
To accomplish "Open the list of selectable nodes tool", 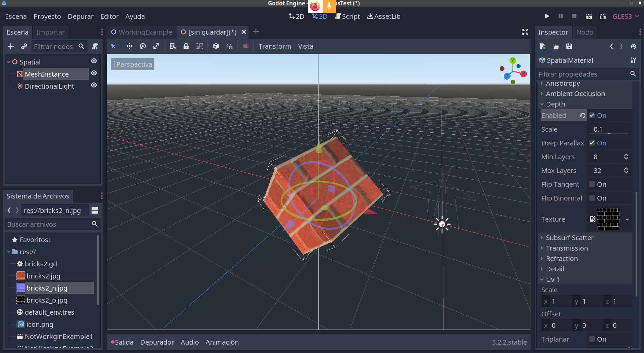I will tap(172, 46).
